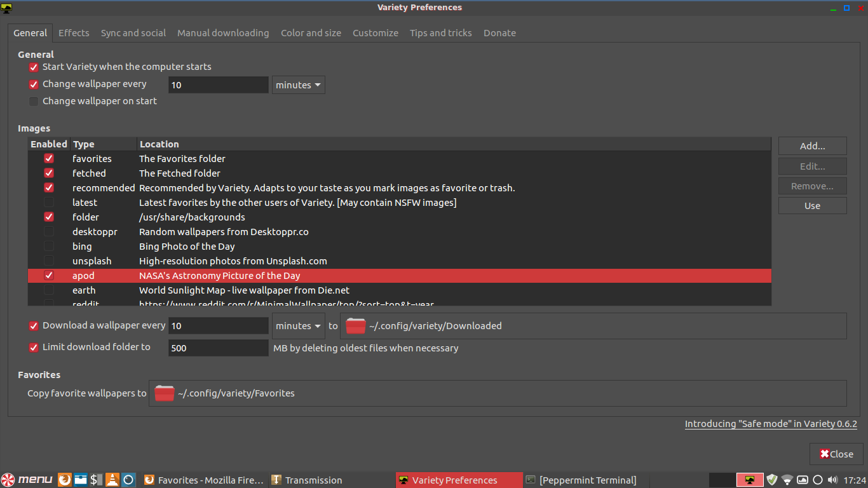Open the Color and size tab
The height and width of the screenshot is (488, 868).
click(x=311, y=33)
